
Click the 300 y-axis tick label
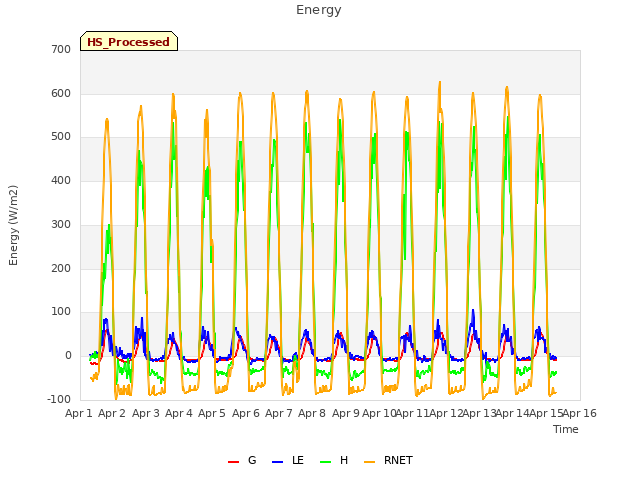[x=61, y=224]
